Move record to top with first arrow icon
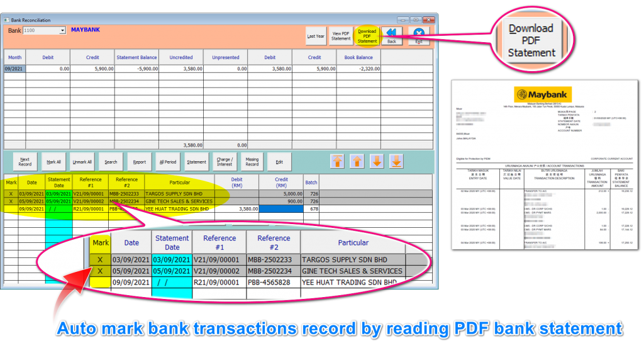The width and height of the screenshot is (644, 360). [x=337, y=162]
